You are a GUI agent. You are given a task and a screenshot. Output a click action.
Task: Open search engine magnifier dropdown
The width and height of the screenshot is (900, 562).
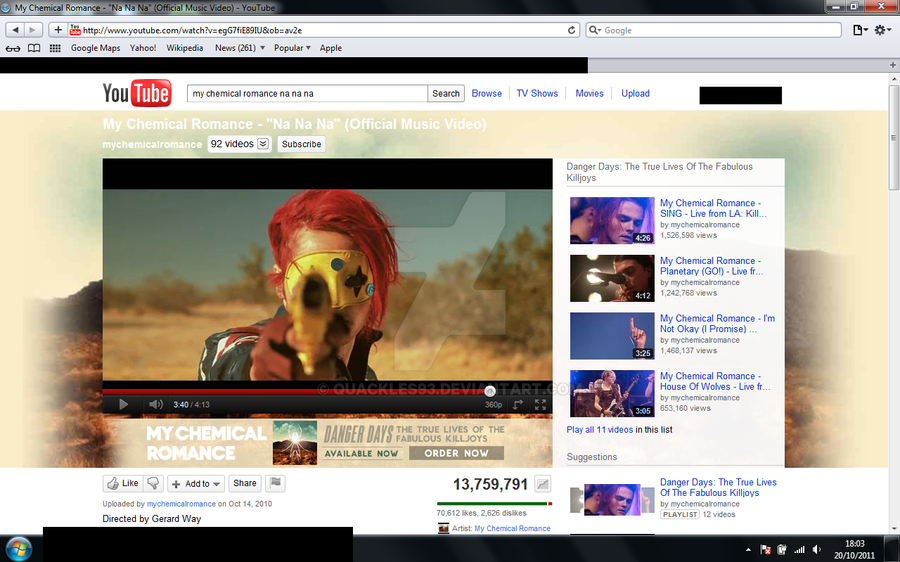[595, 30]
